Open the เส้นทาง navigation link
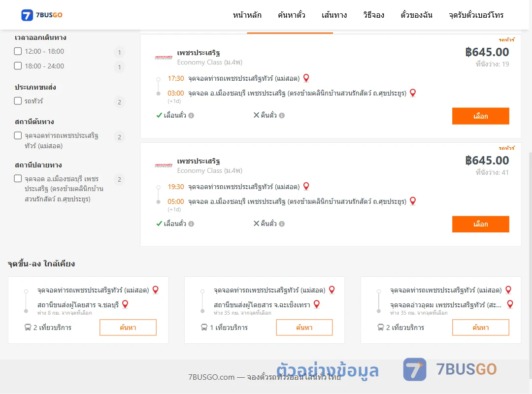Screen dimensions: 532x394 tap(334, 15)
